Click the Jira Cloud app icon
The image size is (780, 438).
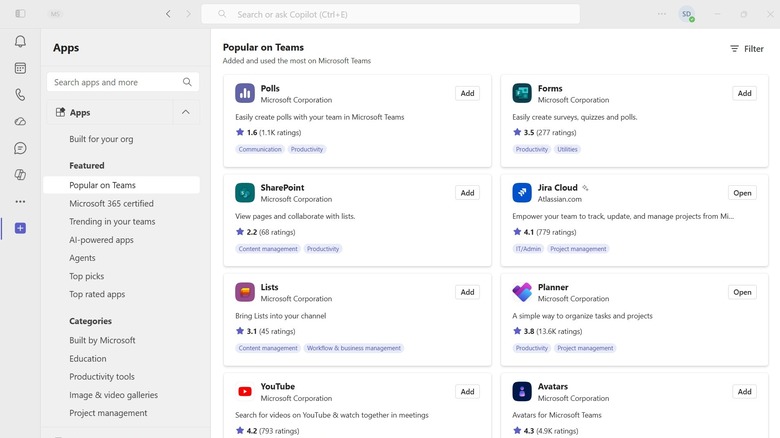(522, 193)
